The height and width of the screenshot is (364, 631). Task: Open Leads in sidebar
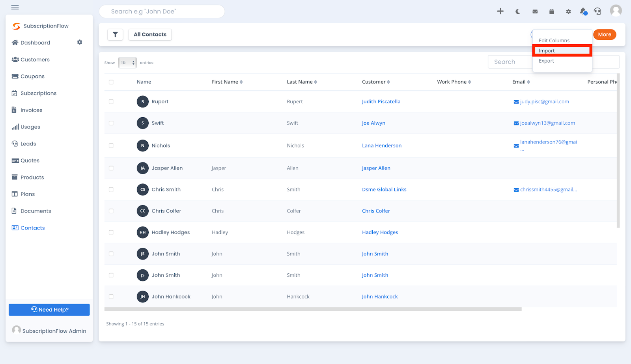pos(24,144)
